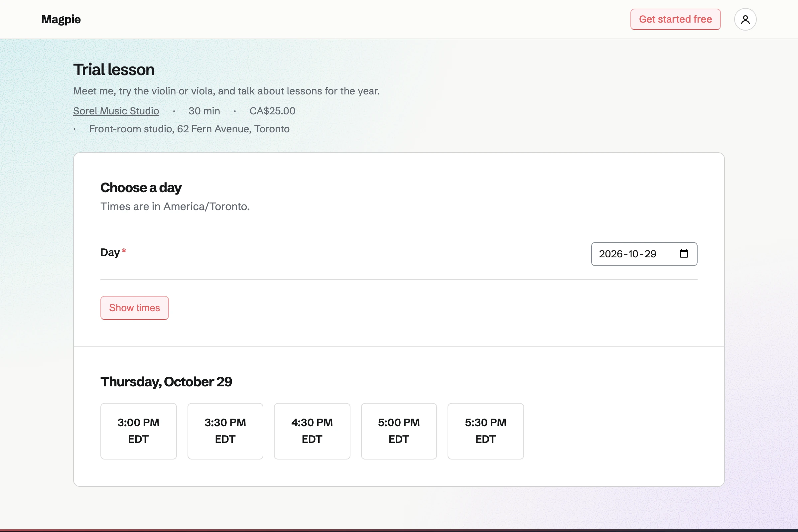Click the Show times button
798x532 pixels.
[x=134, y=308]
